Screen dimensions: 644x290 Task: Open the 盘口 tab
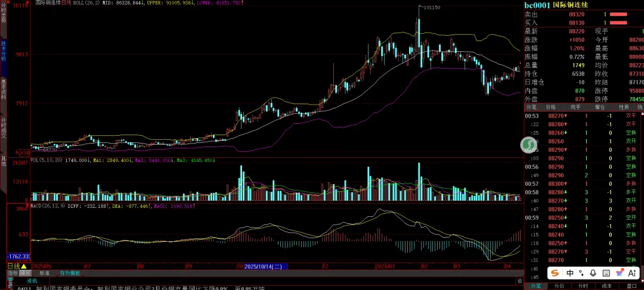tap(631, 286)
